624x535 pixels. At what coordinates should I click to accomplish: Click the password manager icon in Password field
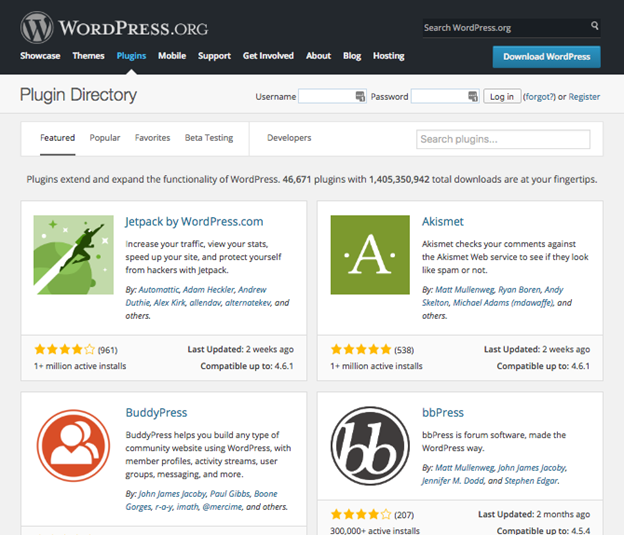point(472,96)
